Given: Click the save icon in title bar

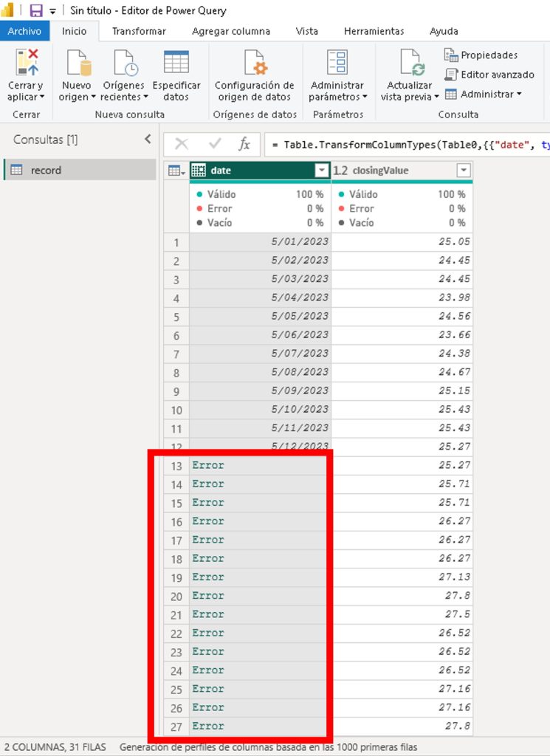Looking at the screenshot, I should (35, 10).
